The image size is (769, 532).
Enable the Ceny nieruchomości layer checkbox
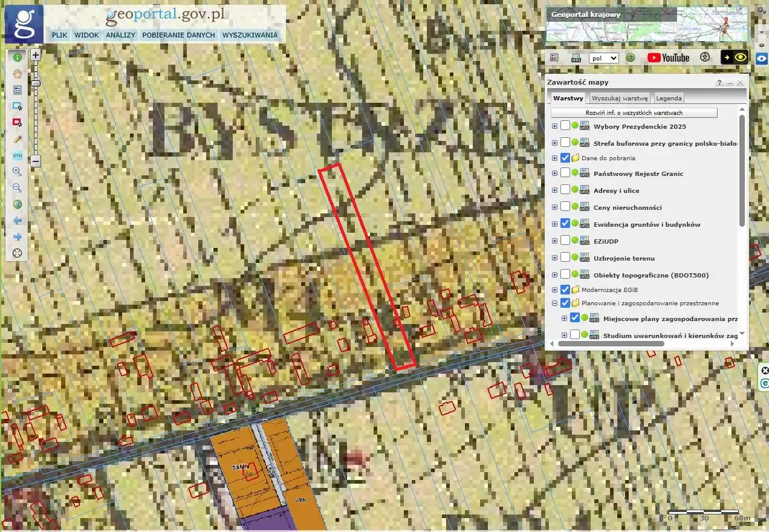click(565, 207)
